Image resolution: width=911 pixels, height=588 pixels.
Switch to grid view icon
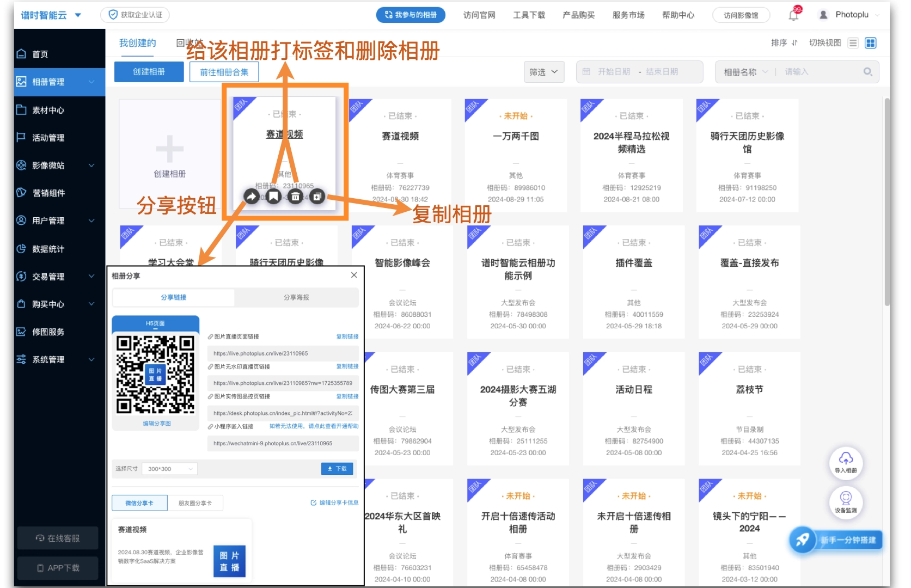click(871, 43)
